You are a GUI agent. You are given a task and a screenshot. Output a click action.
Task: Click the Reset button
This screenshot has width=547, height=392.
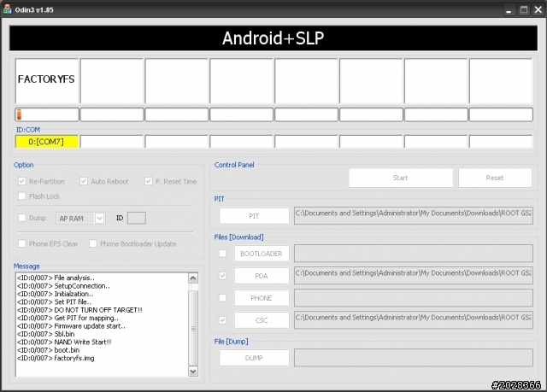point(495,178)
